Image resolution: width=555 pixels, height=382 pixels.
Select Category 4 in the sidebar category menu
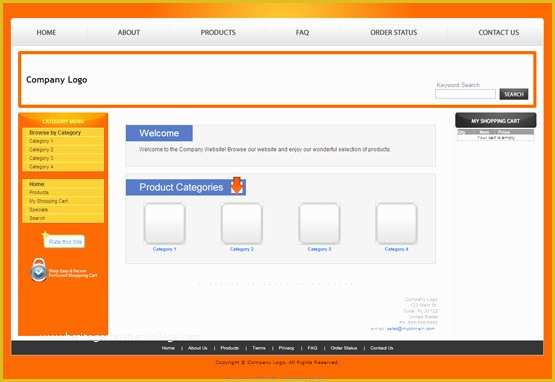coord(41,166)
